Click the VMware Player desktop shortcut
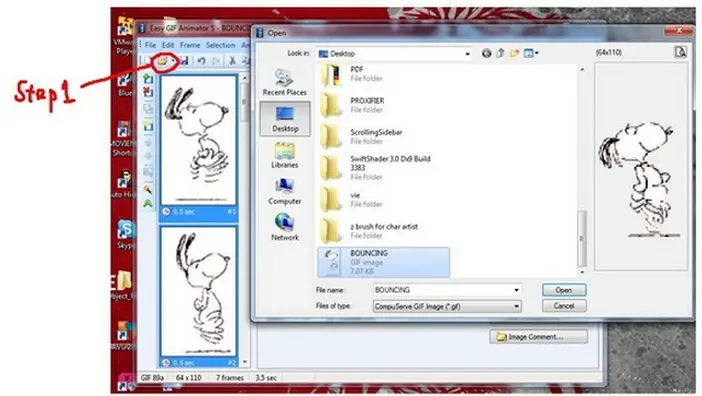 tap(124, 36)
